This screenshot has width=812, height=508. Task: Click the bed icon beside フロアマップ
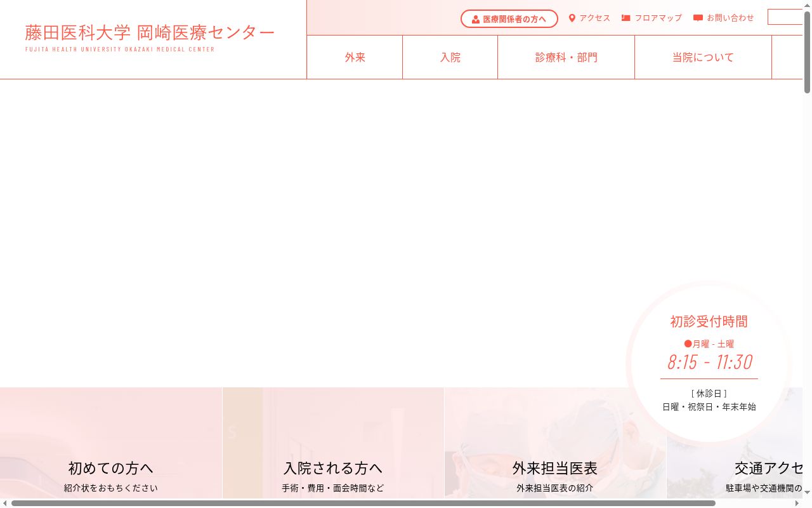tap(625, 18)
